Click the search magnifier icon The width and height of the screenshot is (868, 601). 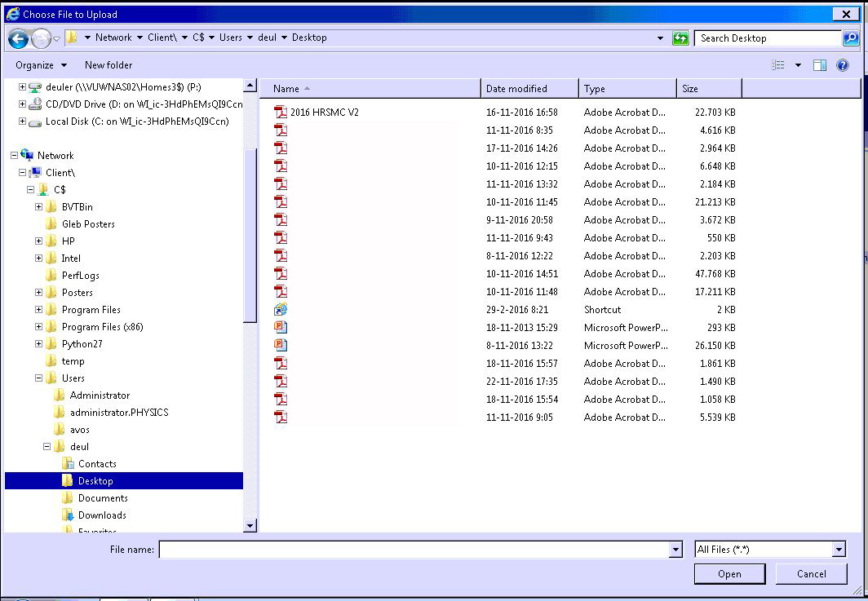[x=850, y=38]
